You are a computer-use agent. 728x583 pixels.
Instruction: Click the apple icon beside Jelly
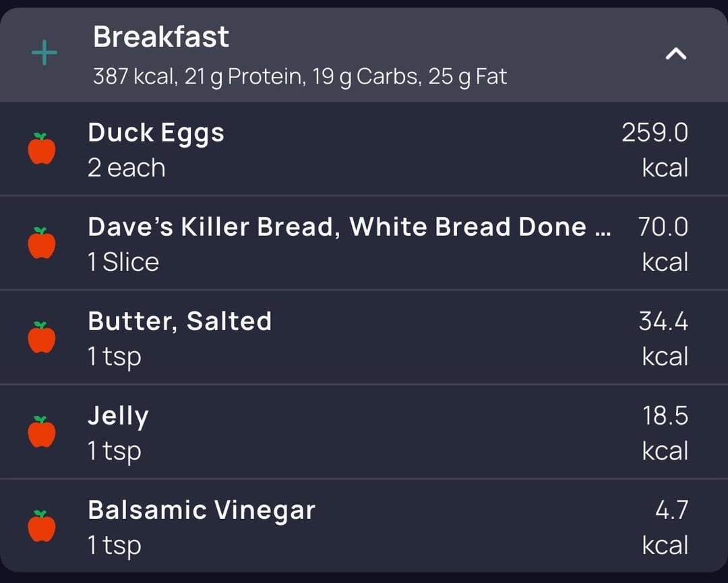[x=42, y=432]
